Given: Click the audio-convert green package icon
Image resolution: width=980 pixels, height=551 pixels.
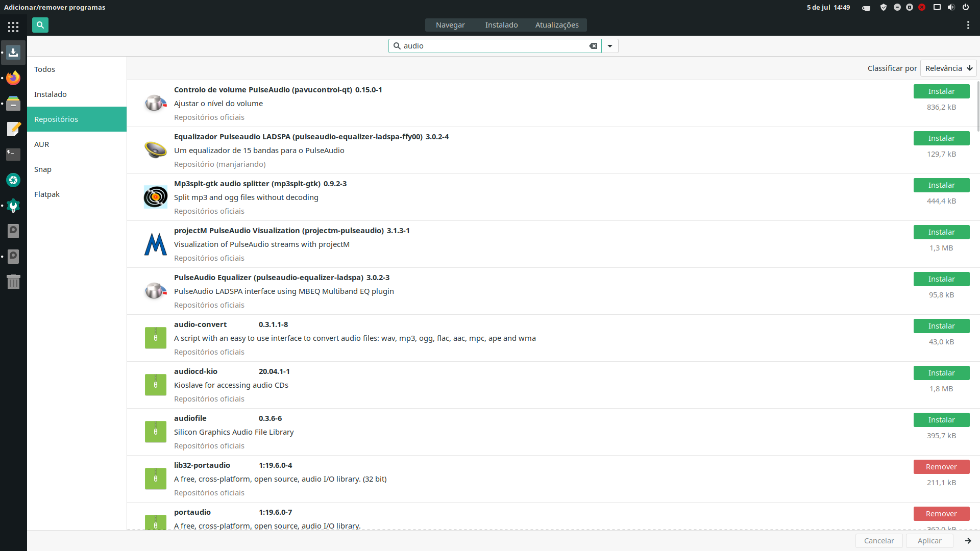Looking at the screenshot, I should tap(156, 338).
